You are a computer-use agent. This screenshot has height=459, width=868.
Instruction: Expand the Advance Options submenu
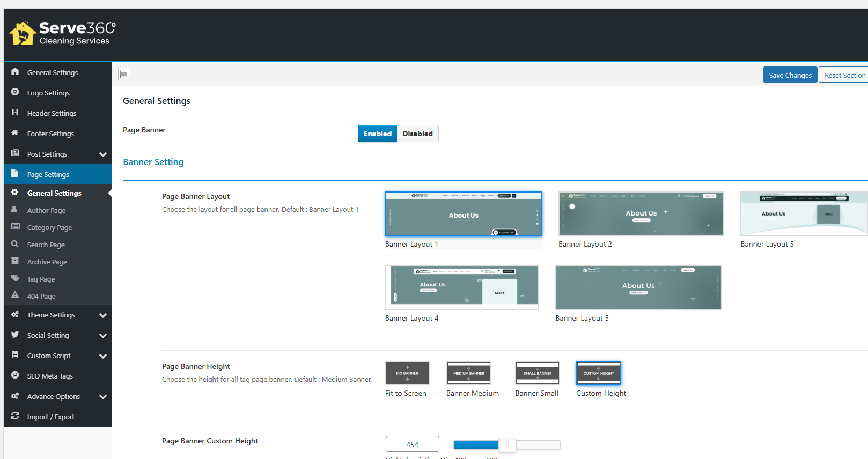pos(103,397)
